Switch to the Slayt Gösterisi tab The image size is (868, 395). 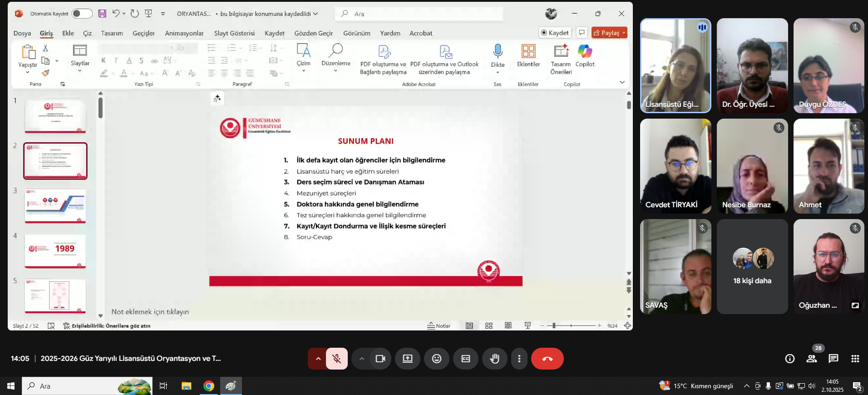234,33
